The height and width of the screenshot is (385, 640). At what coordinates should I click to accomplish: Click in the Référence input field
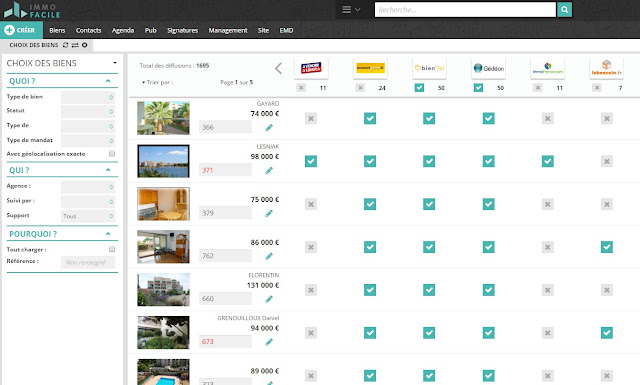[x=88, y=262]
